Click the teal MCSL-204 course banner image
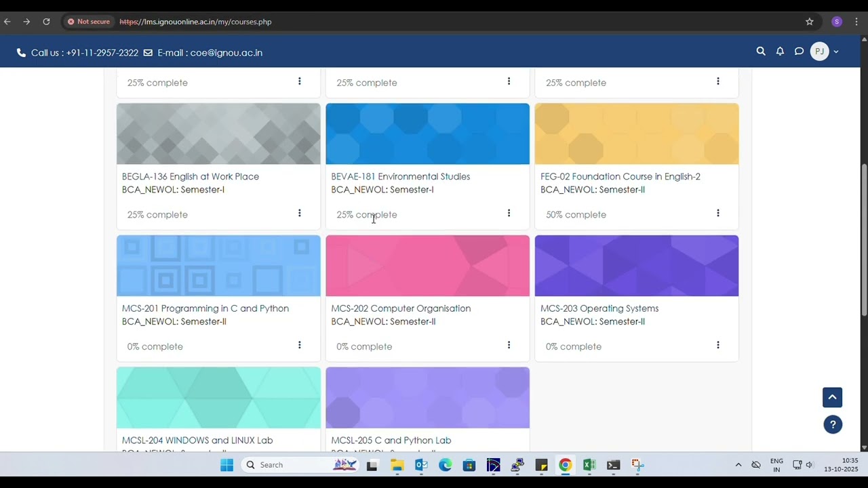The width and height of the screenshot is (868, 488). point(218,398)
